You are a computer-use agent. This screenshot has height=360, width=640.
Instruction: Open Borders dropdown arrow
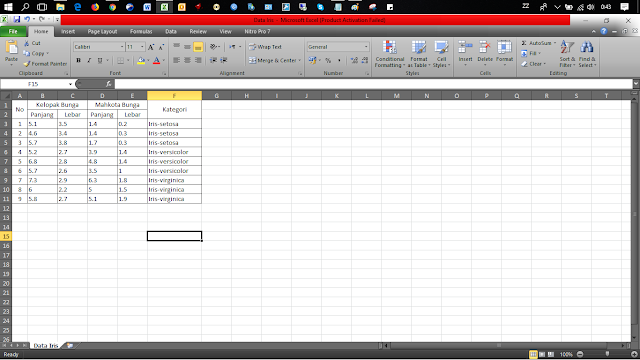(x=128, y=60)
